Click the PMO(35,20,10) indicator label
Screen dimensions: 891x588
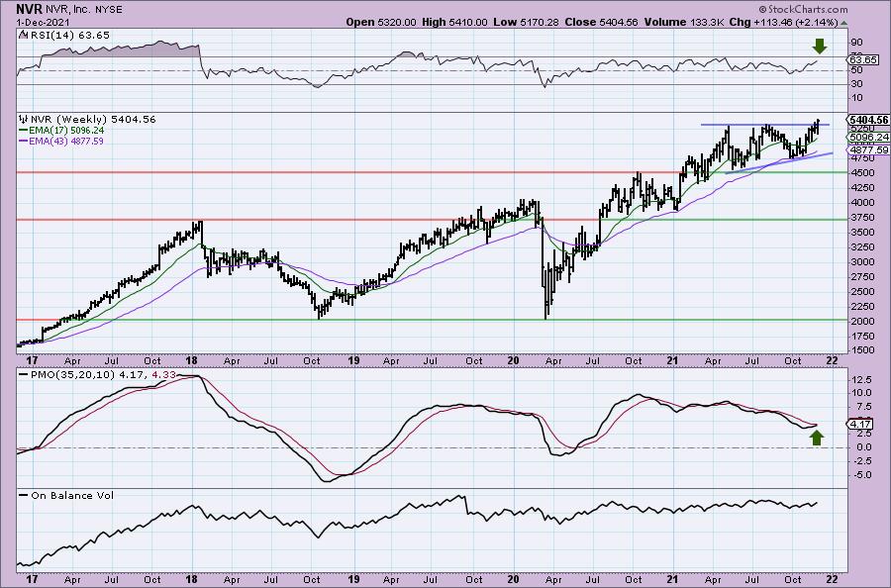pos(72,375)
